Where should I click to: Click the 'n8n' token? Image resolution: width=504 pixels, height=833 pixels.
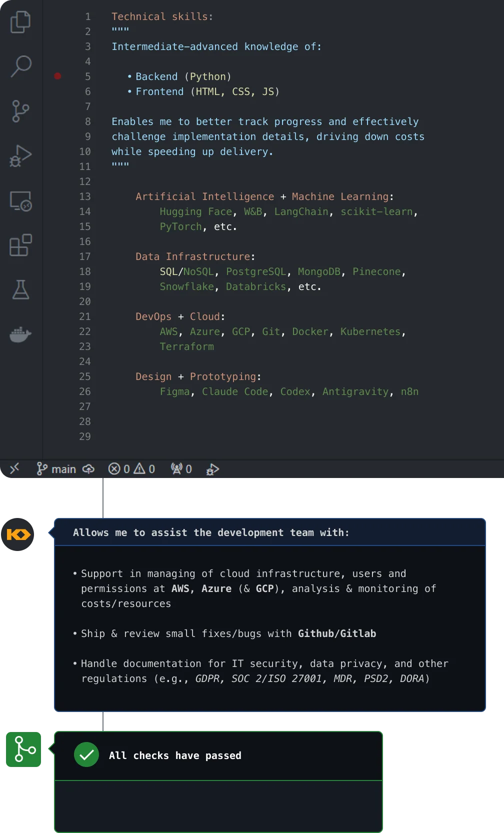tap(409, 391)
